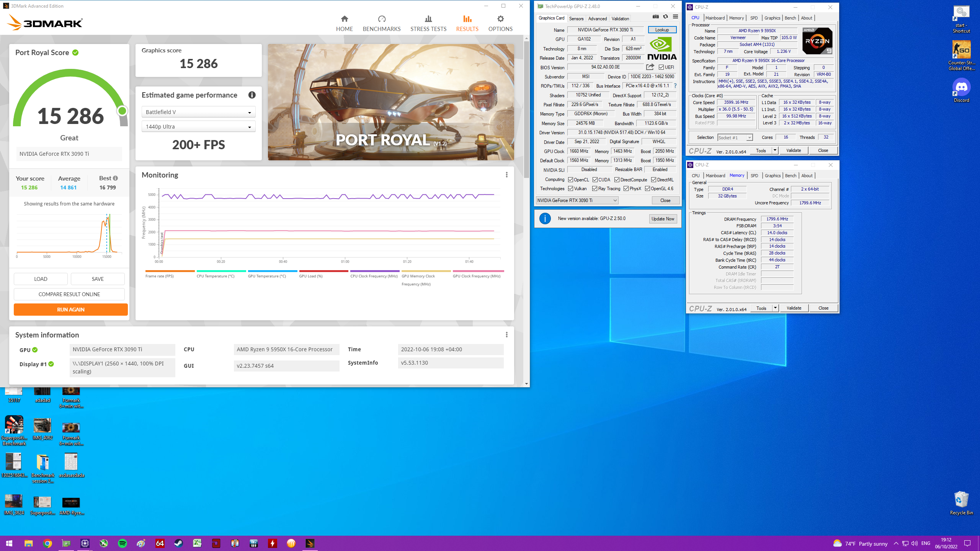
Task: Click GPU-Z refresh icon
Action: coord(666,17)
